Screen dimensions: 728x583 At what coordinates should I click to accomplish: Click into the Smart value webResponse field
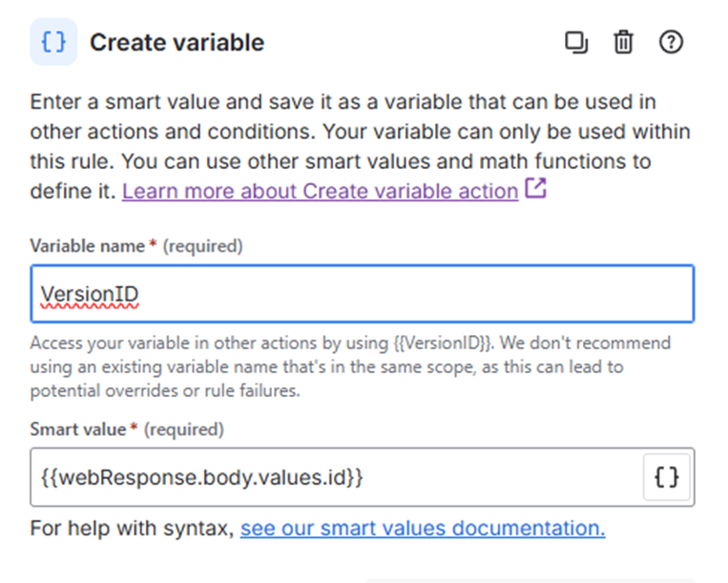click(x=334, y=477)
